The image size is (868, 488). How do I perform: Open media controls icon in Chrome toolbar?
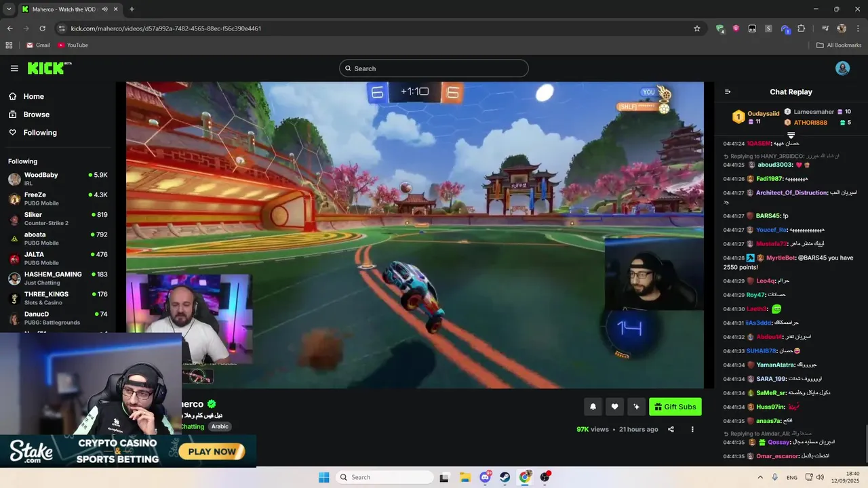tap(825, 28)
